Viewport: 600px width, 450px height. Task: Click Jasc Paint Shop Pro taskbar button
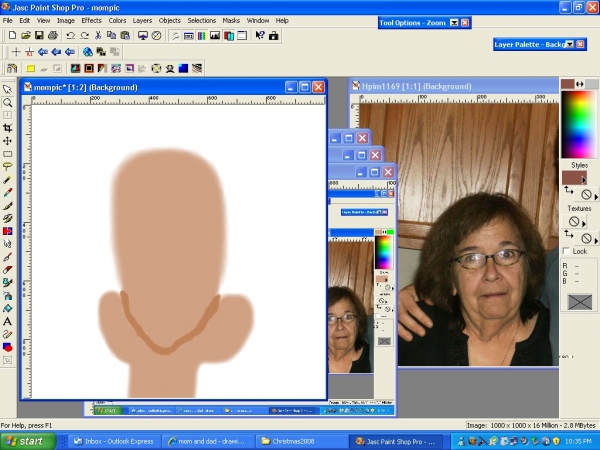[396, 441]
